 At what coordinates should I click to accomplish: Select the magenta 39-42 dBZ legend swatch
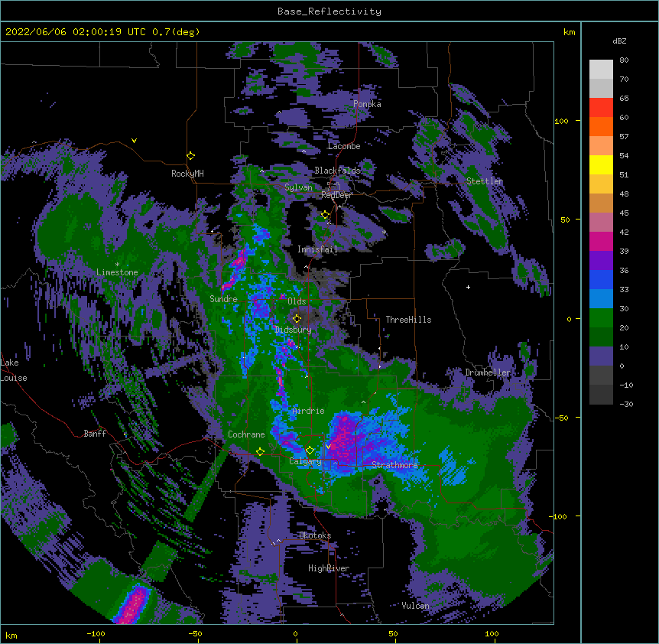click(x=601, y=241)
